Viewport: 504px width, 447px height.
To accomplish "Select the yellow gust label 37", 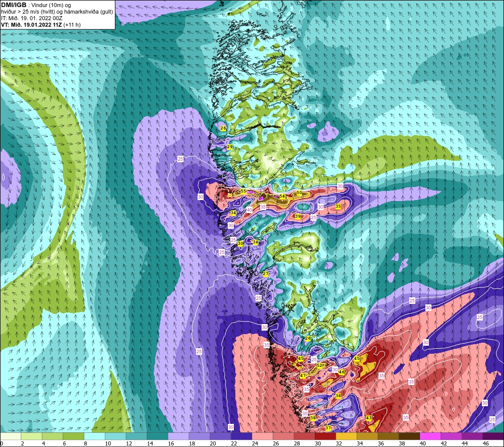I will (x=328, y=428).
